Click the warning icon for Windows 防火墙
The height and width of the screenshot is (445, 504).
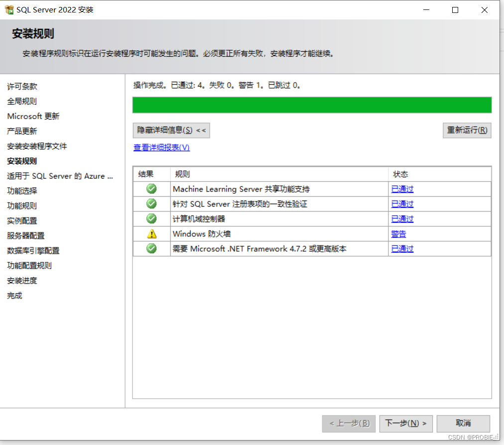(152, 233)
